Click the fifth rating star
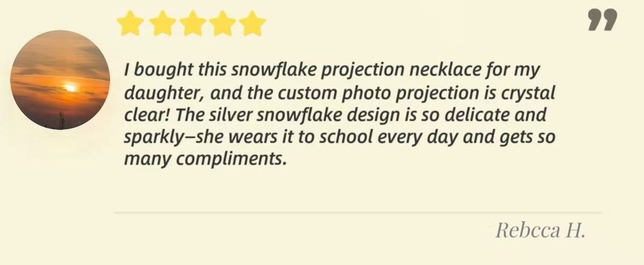644x265 pixels. 252,24
